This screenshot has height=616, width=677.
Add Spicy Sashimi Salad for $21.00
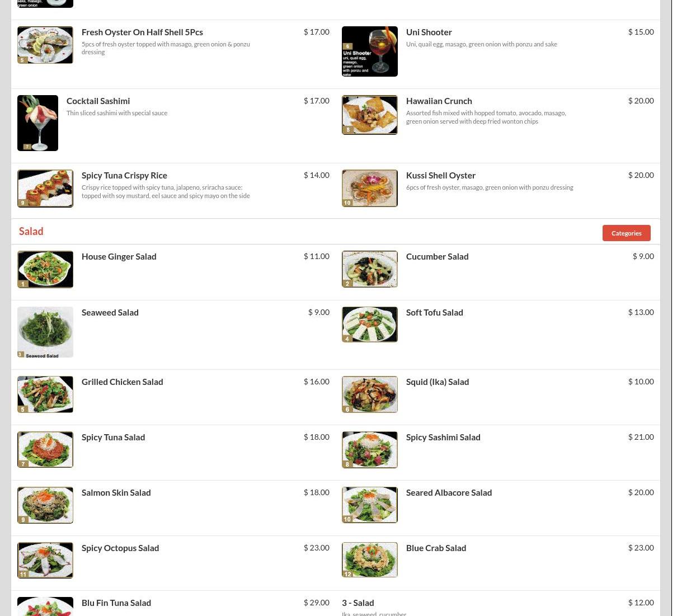pos(498,453)
